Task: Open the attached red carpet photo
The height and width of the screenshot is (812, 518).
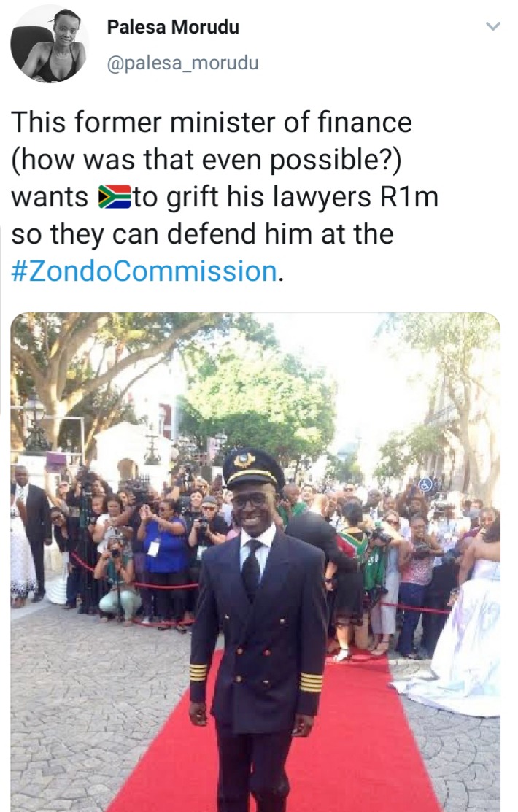Action: tap(255, 561)
